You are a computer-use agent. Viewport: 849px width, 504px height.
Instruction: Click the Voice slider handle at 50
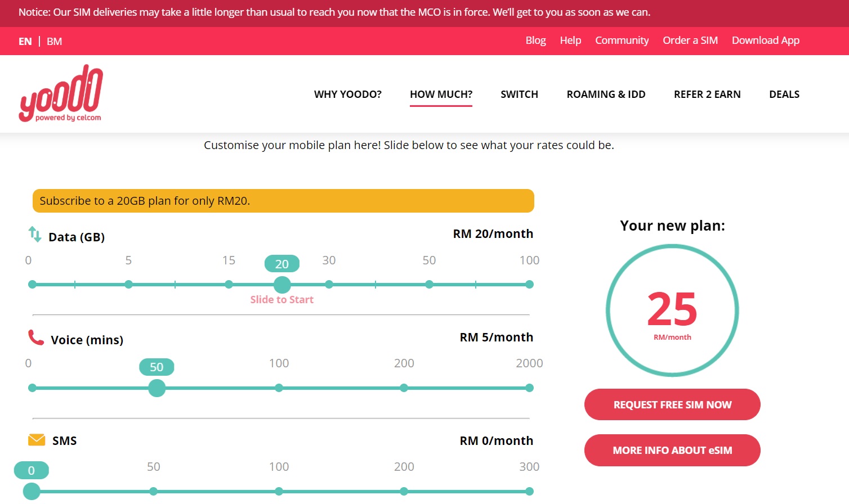(157, 388)
